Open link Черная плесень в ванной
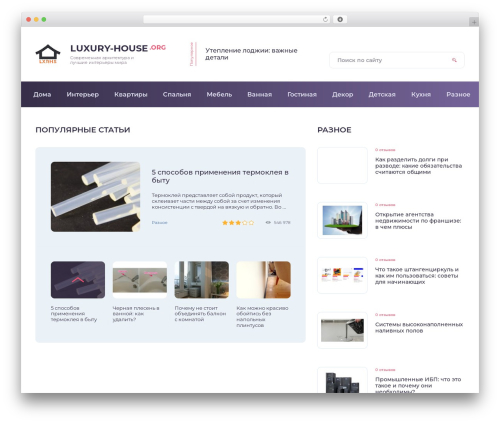The height and width of the screenshot is (423, 500). click(136, 314)
